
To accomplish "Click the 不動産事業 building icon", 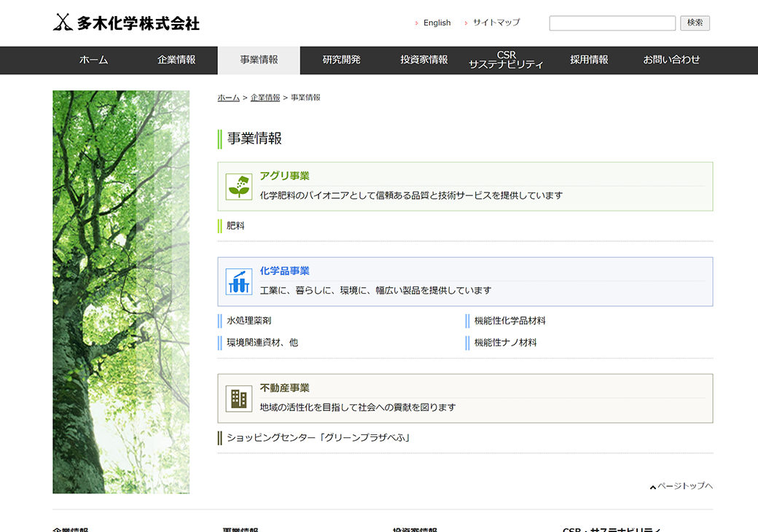I will (x=239, y=399).
